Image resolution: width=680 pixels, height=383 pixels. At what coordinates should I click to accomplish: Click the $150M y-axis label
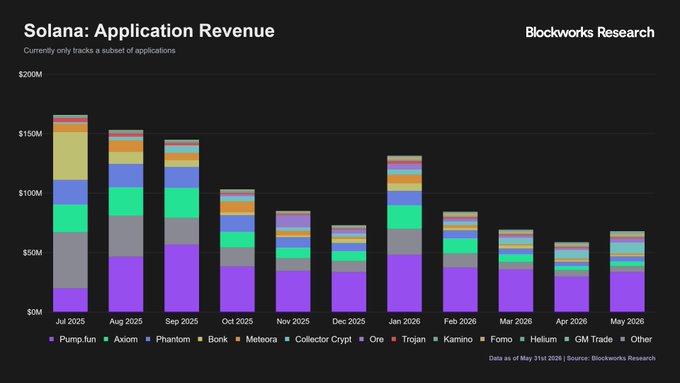[x=30, y=134]
